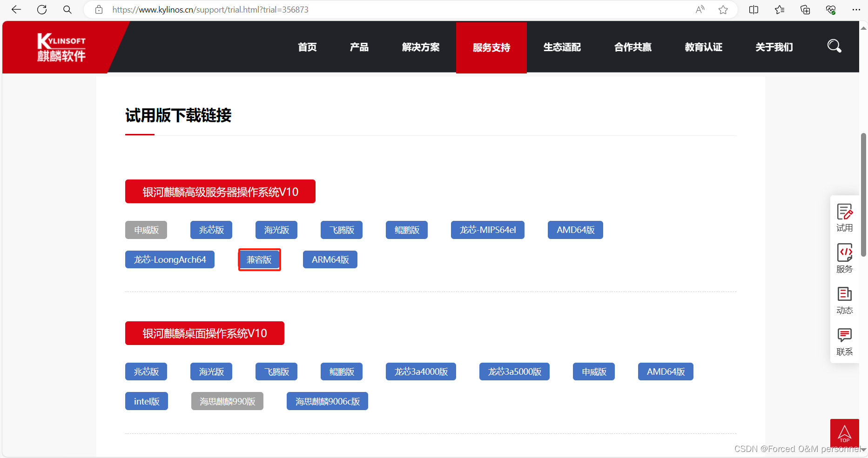Click the highlighted 兼容版 button
The height and width of the screenshot is (458, 868).
pyautogui.click(x=259, y=259)
